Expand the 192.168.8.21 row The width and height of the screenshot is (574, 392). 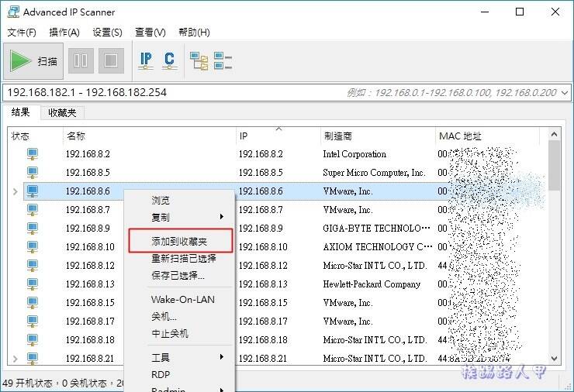(x=15, y=359)
